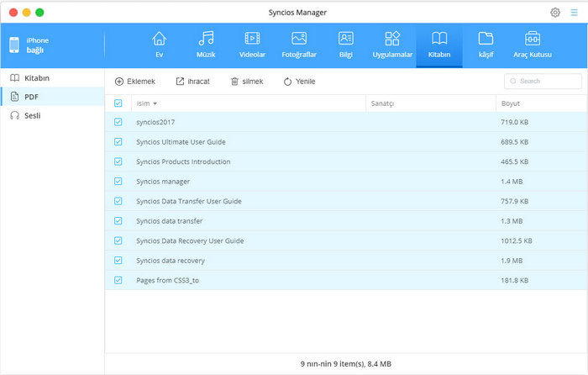Toggle the select-all checkbox in header
Viewport: 588px width, 375px height.
(118, 103)
